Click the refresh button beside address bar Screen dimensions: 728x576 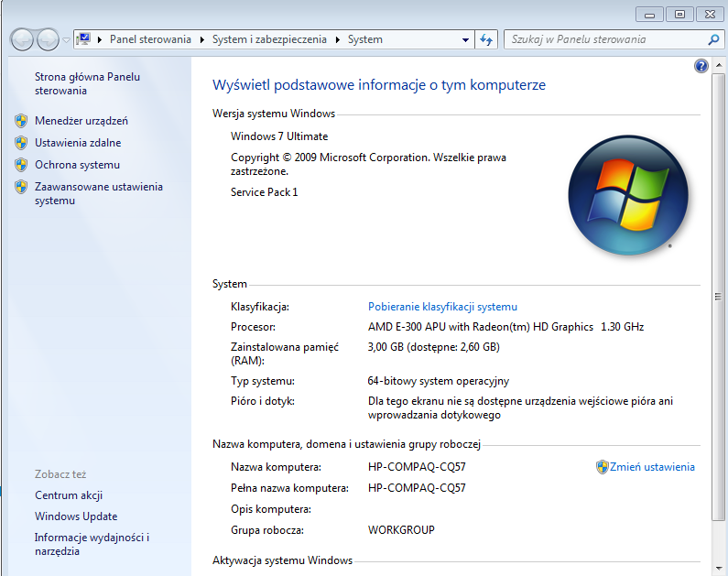tap(487, 39)
